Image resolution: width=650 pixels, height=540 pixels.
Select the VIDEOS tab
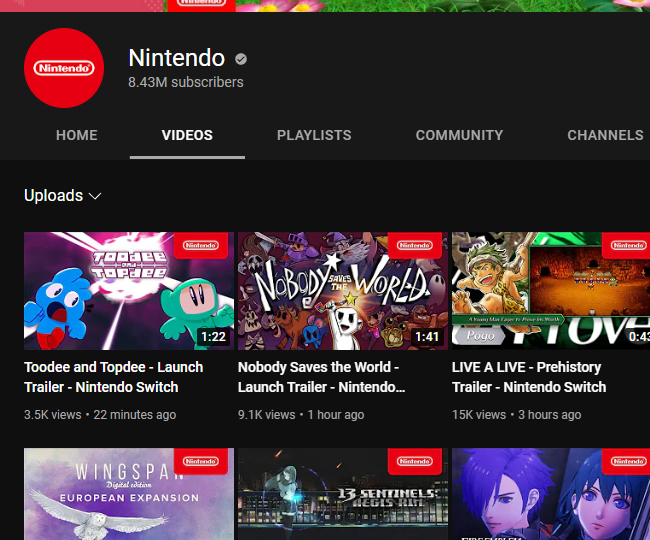tap(187, 135)
